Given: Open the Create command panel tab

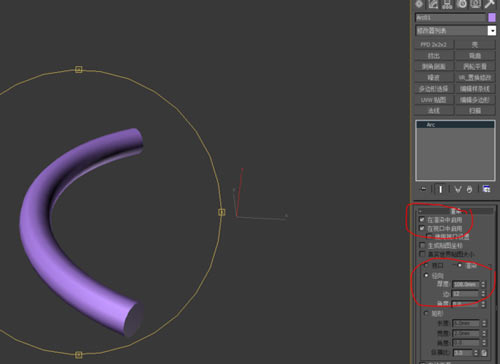Looking at the screenshot, I should pyautogui.click(x=419, y=4).
